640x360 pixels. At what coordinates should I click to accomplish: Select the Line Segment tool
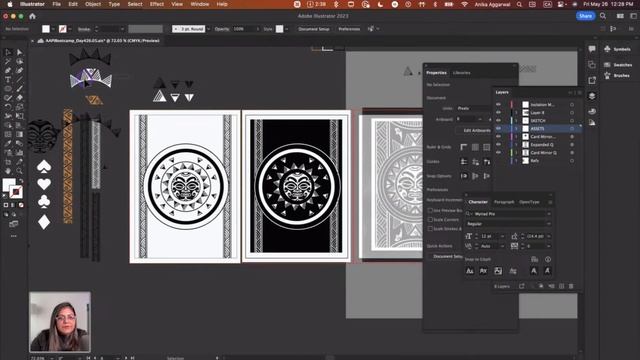(x=19, y=80)
